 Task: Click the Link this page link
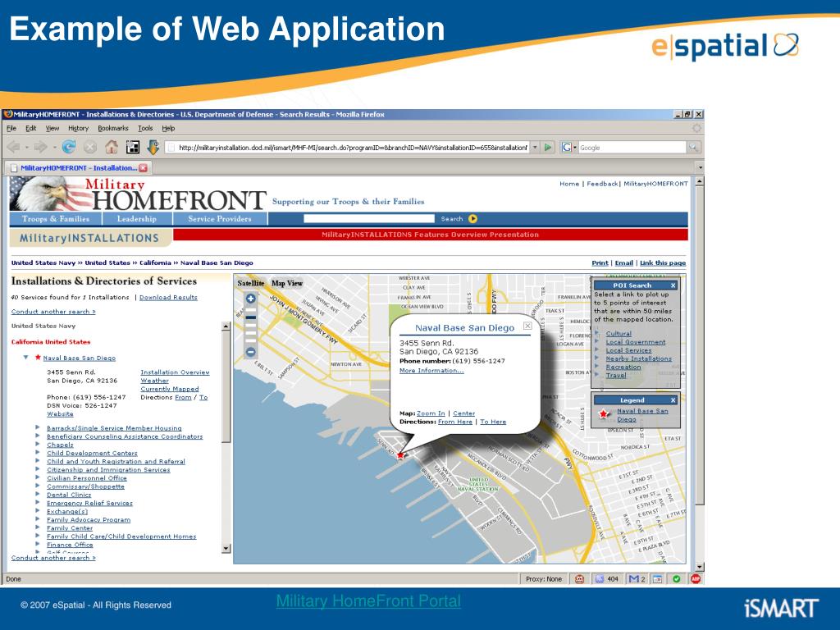[663, 262]
